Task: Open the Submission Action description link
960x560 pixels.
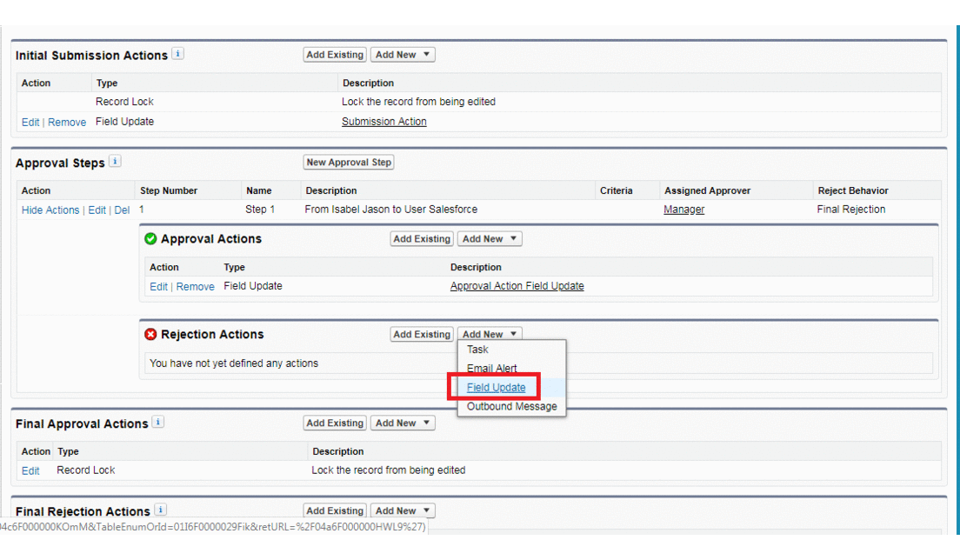Action: click(383, 122)
